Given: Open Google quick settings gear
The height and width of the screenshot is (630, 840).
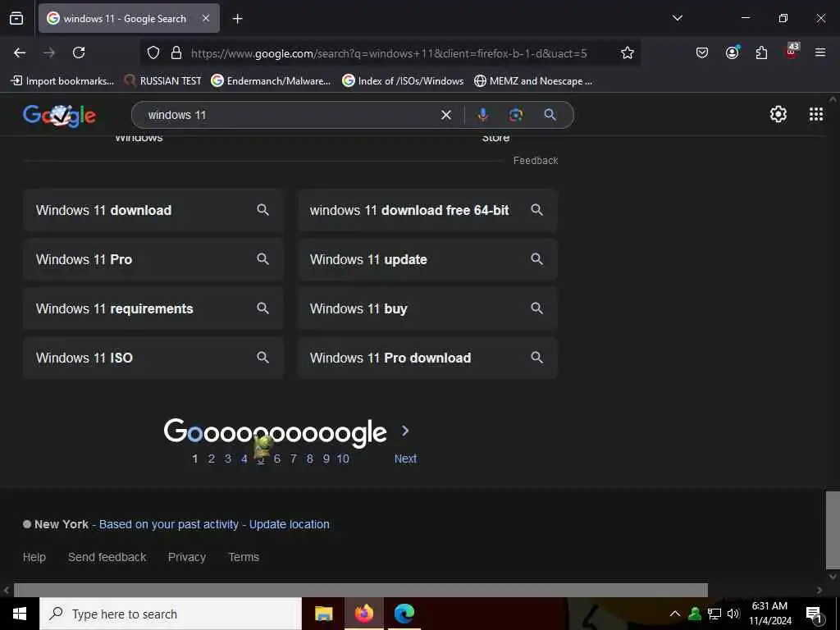Looking at the screenshot, I should coord(778,114).
